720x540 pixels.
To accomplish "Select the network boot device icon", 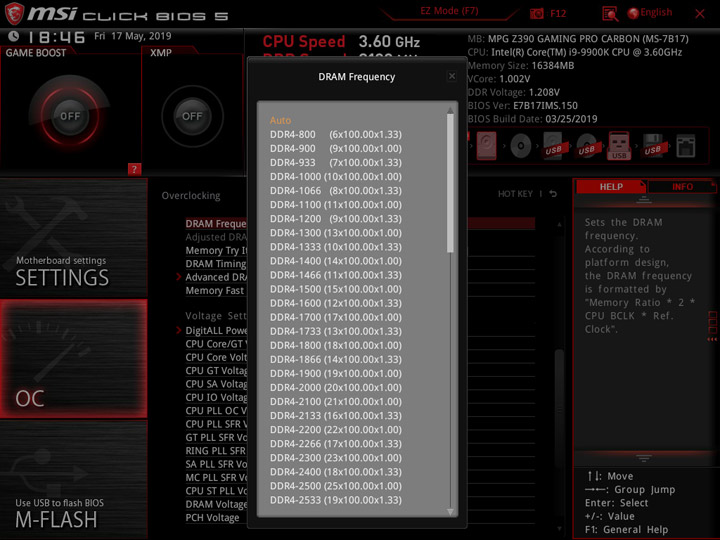I will (686, 146).
